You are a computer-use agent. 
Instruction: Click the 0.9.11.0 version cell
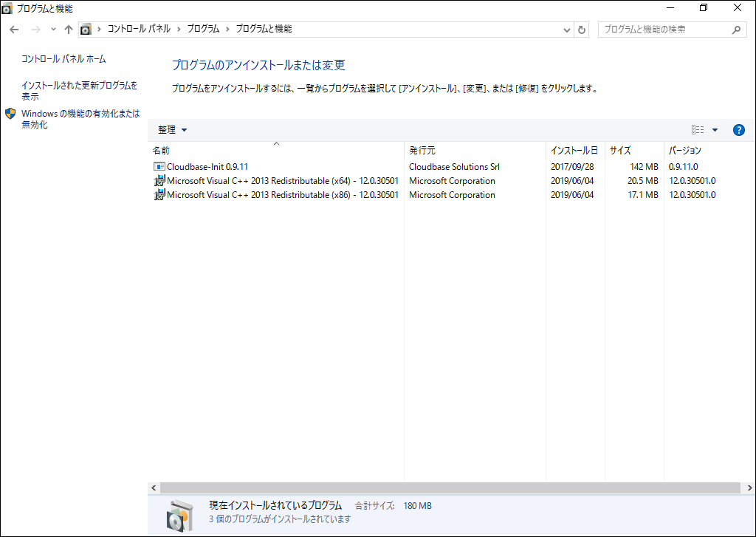pyautogui.click(x=683, y=166)
